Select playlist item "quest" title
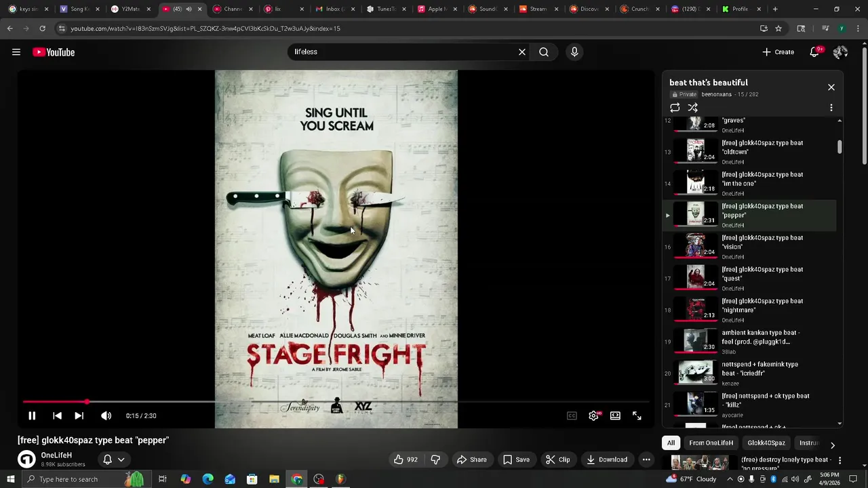 (x=762, y=274)
